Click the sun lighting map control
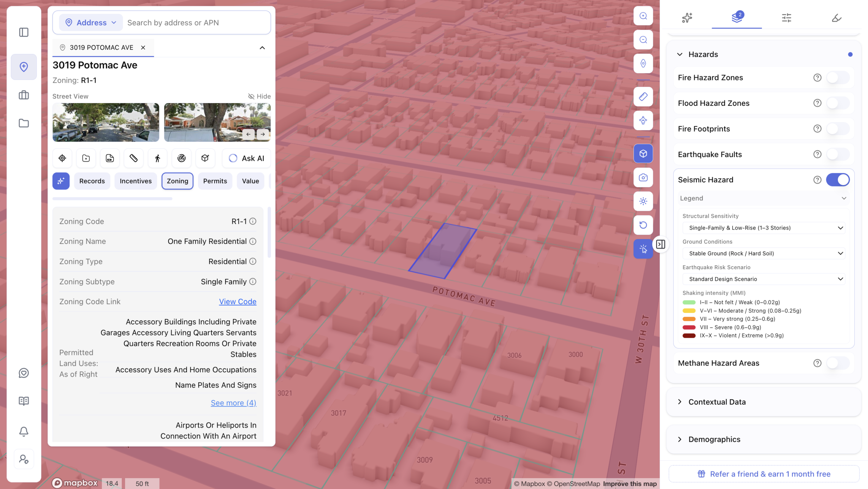This screenshot has height=489, width=868. coord(643,201)
